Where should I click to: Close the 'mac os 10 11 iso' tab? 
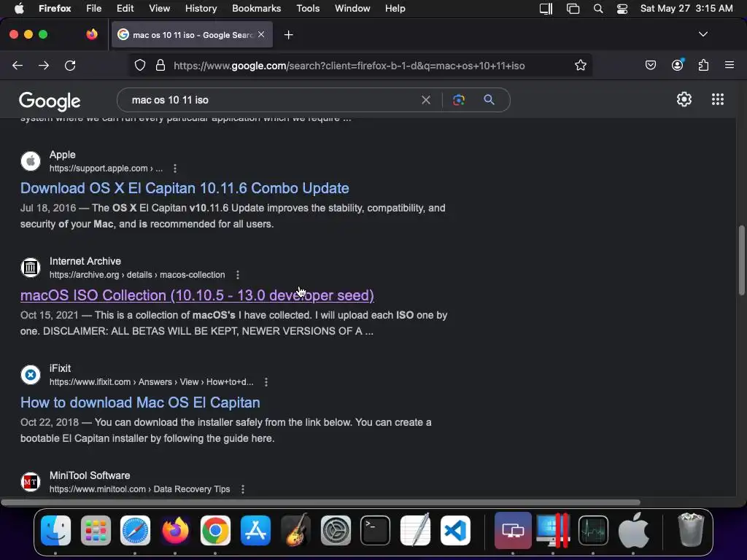261,34
